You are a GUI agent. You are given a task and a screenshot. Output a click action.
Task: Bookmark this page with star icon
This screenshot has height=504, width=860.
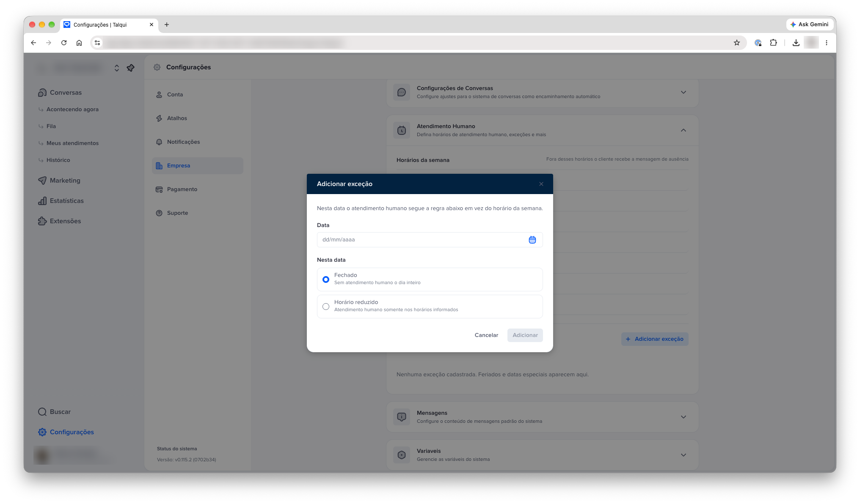click(x=737, y=43)
